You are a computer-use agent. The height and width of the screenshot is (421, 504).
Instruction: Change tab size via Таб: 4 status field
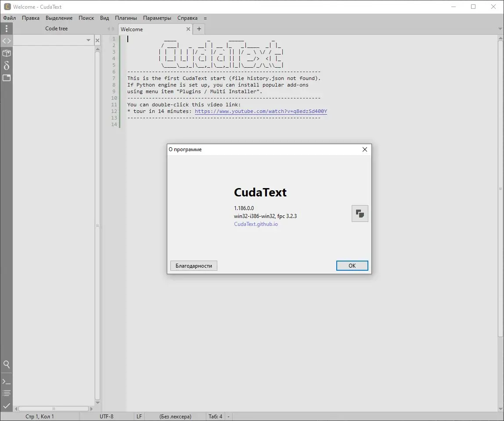(216, 417)
